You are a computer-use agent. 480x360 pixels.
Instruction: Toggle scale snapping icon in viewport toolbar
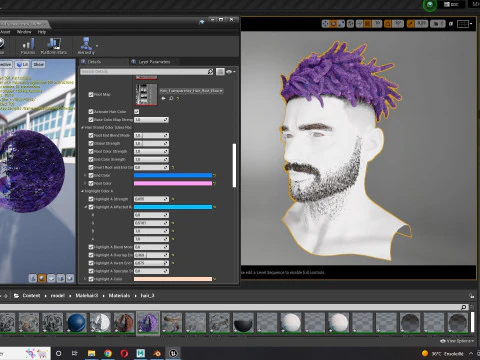coord(411,24)
